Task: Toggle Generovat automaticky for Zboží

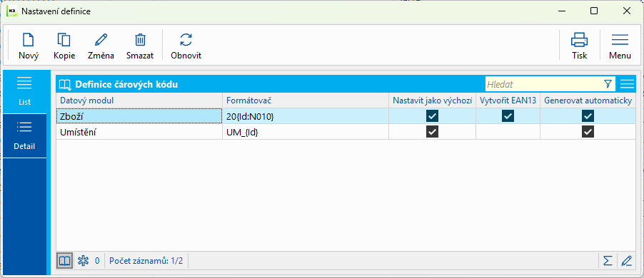Action: (588, 116)
